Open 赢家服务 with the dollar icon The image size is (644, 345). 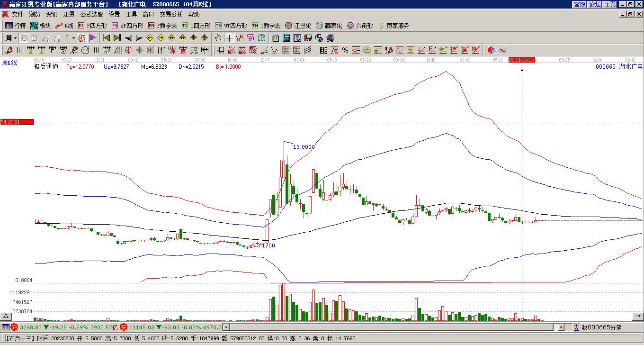tap(394, 26)
